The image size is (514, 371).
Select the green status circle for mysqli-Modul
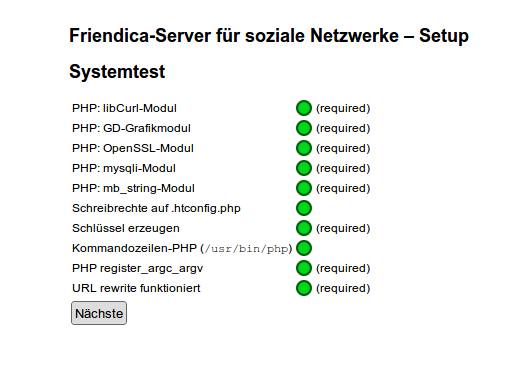tap(304, 168)
